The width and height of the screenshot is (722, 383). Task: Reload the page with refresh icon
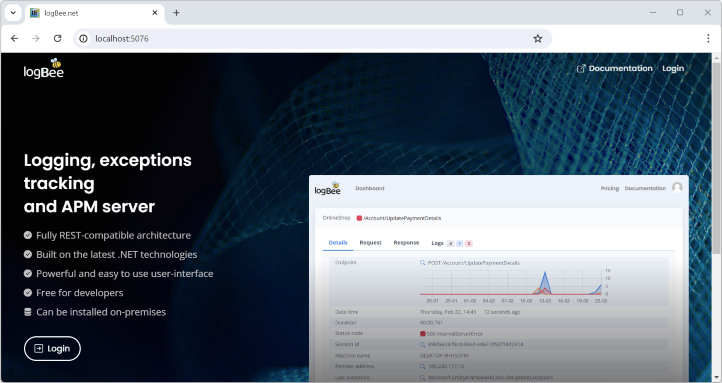58,39
